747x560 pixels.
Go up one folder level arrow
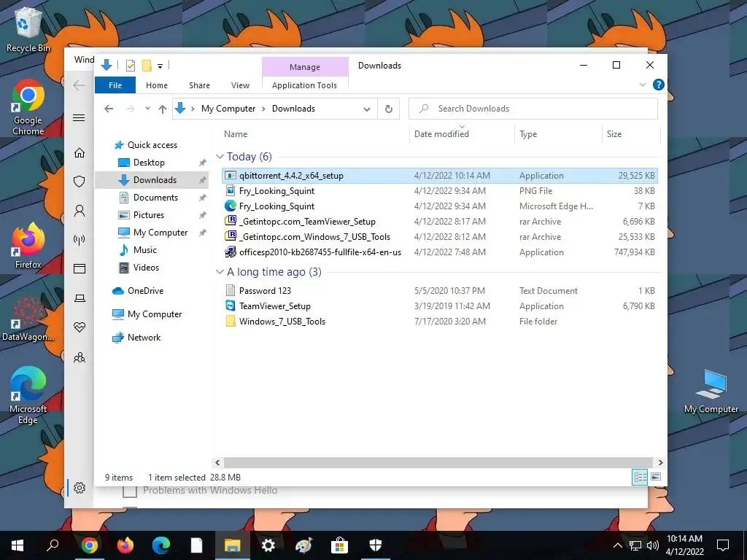point(163,109)
